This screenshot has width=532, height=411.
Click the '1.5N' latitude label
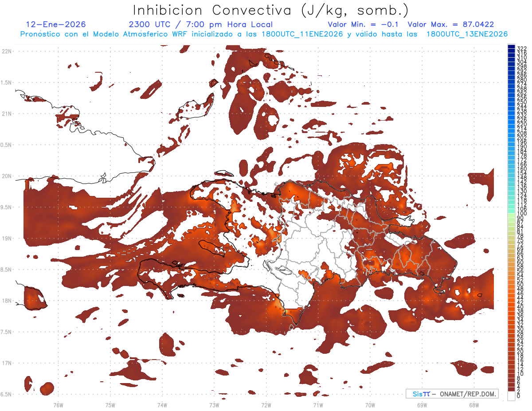pos(7,82)
